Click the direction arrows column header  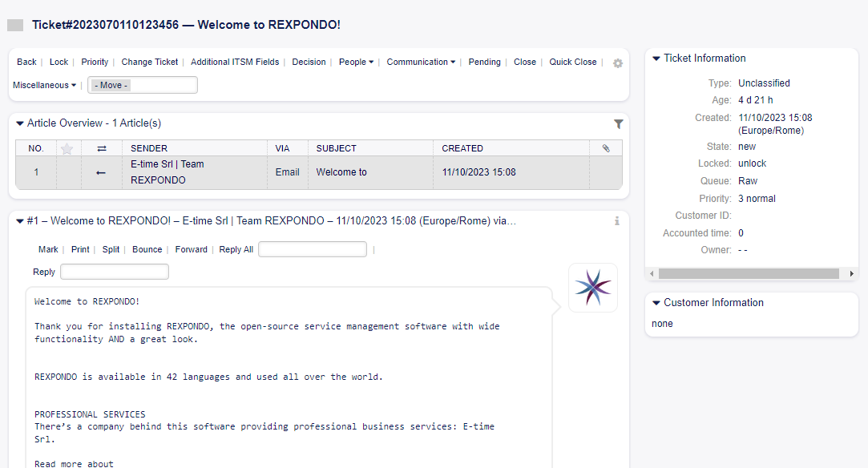[x=101, y=148]
